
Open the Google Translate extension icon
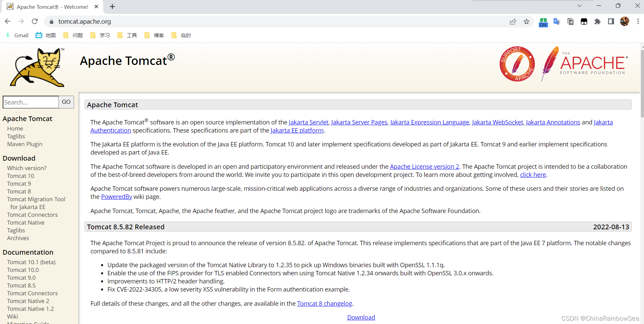(x=557, y=22)
